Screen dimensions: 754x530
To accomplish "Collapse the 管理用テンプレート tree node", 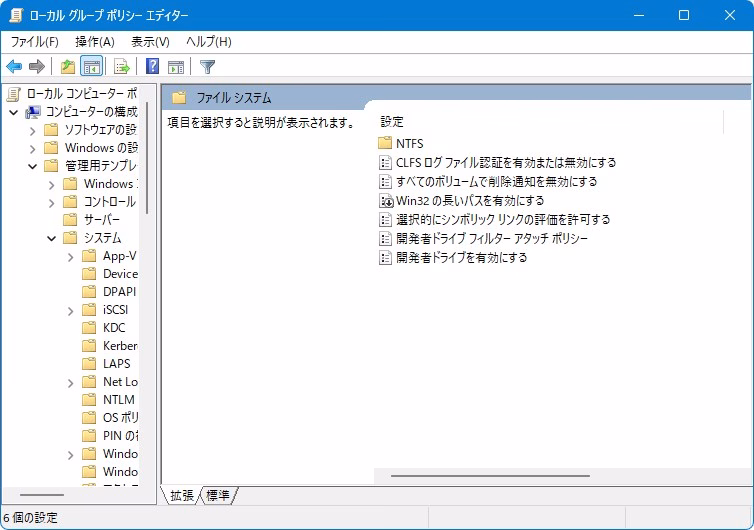I will 33,166.
